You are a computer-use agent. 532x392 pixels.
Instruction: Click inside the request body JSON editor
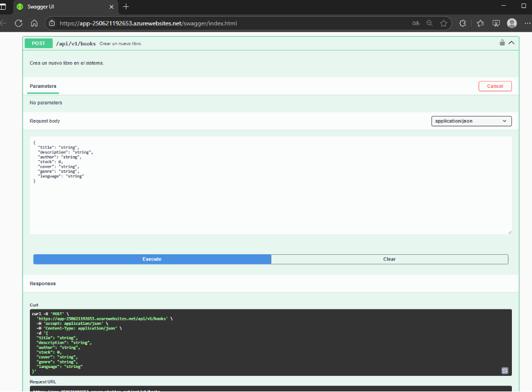(271, 185)
